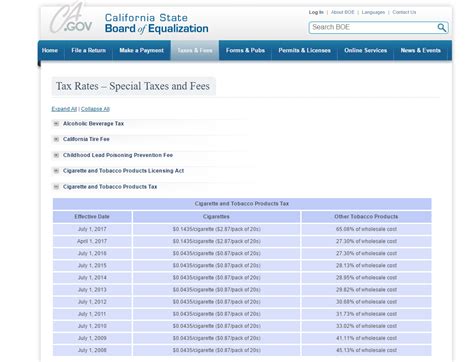
Task: Click the Log In link
Action: [316, 12]
